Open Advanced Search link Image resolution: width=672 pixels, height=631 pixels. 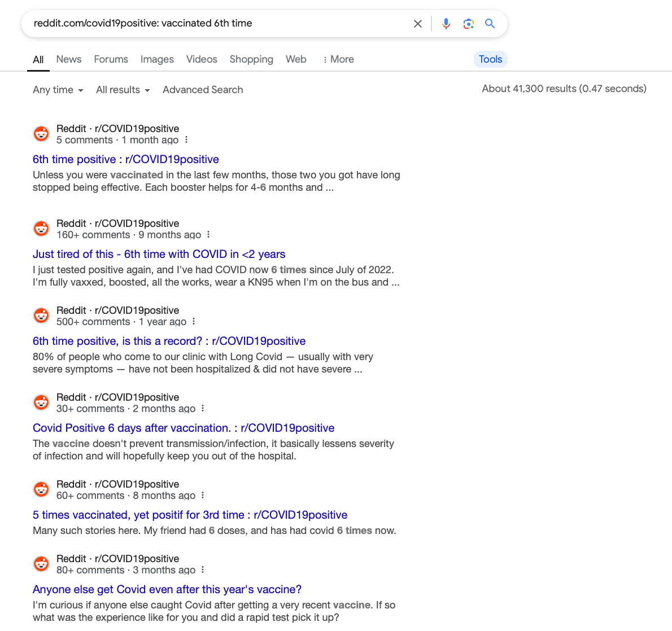coord(203,90)
